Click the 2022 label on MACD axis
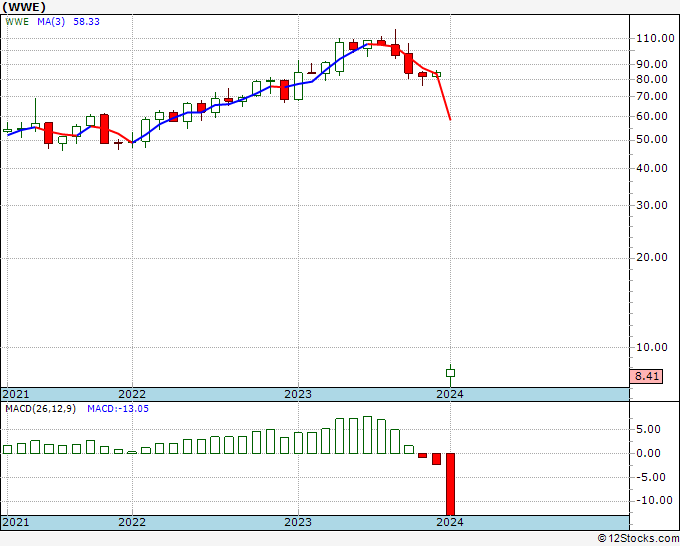Image resolution: width=680 pixels, height=546 pixels. click(x=132, y=522)
